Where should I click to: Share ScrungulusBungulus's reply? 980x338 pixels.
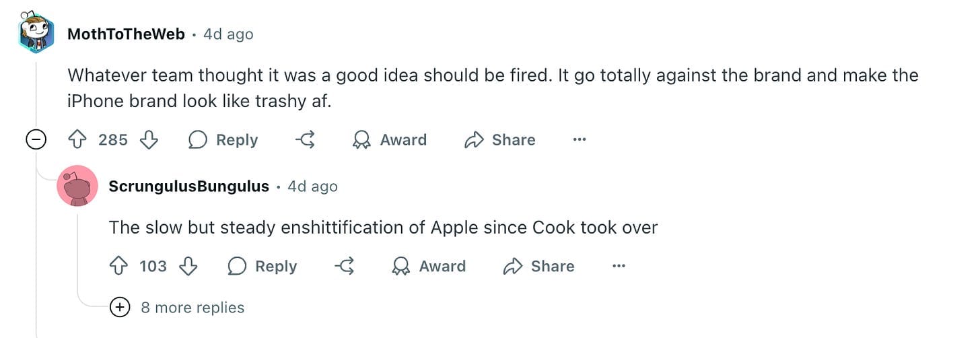[539, 267]
